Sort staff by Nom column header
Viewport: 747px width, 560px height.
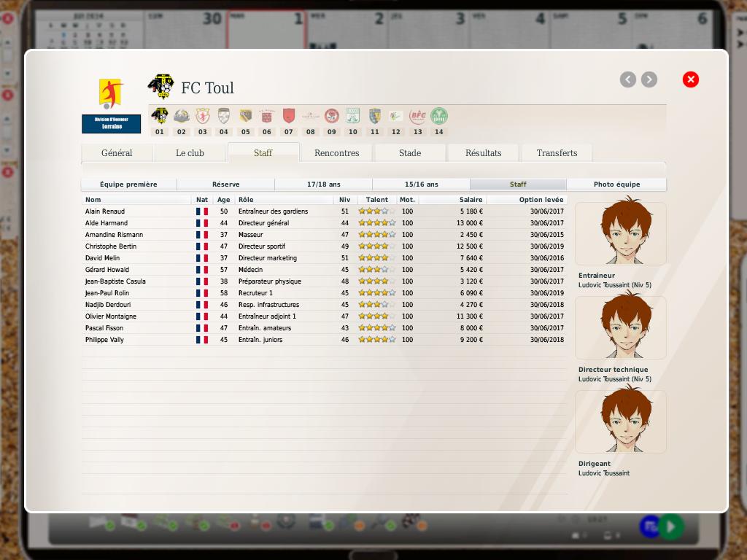[x=136, y=200]
